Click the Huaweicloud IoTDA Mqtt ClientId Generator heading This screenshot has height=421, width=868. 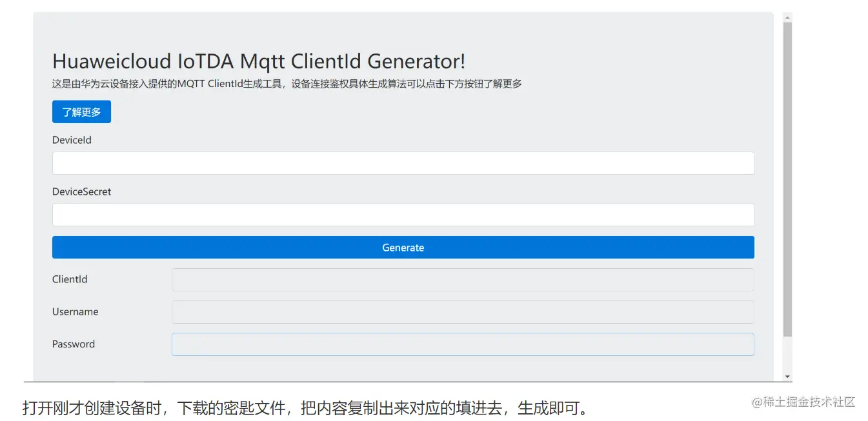click(259, 61)
